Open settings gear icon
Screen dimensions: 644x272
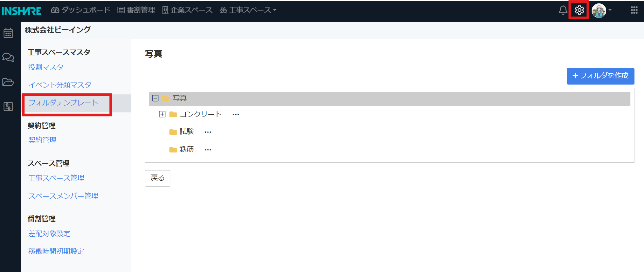click(x=579, y=10)
